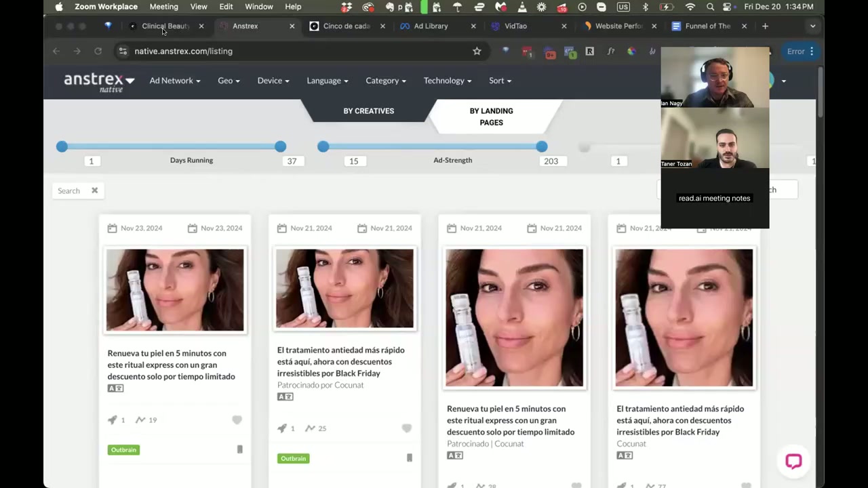Open the El tratamiento antiedad headline by Patrocinado por Cocunat
This screenshot has height=488, width=868.
341,361
